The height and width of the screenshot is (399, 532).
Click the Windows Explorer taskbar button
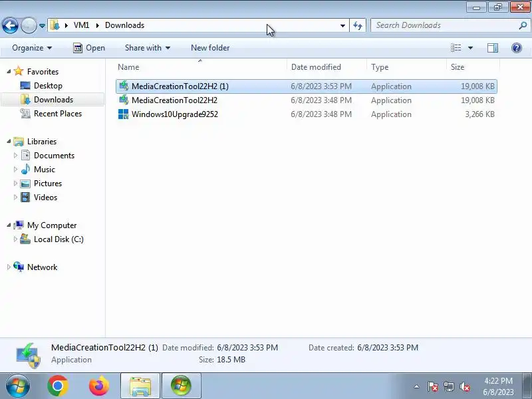point(140,386)
